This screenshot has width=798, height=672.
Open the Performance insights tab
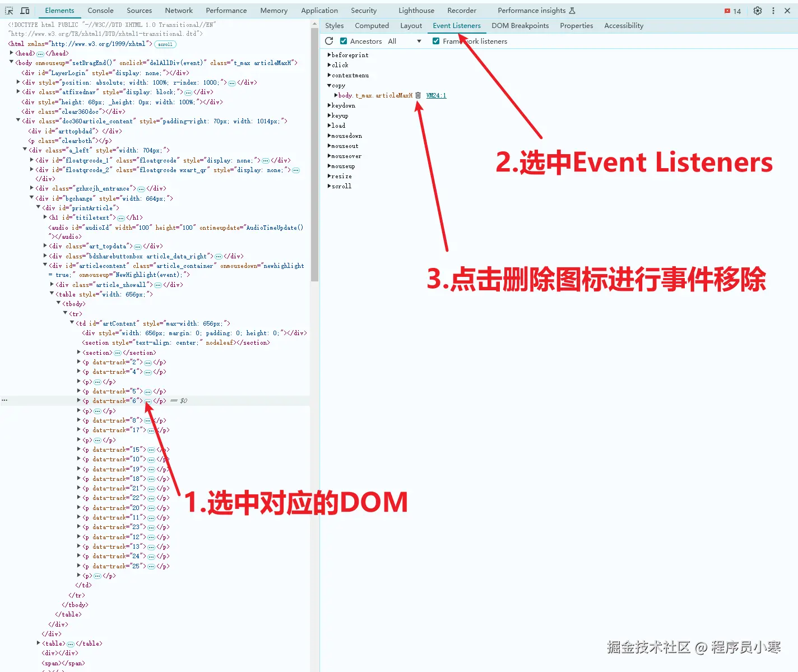pyautogui.click(x=536, y=11)
